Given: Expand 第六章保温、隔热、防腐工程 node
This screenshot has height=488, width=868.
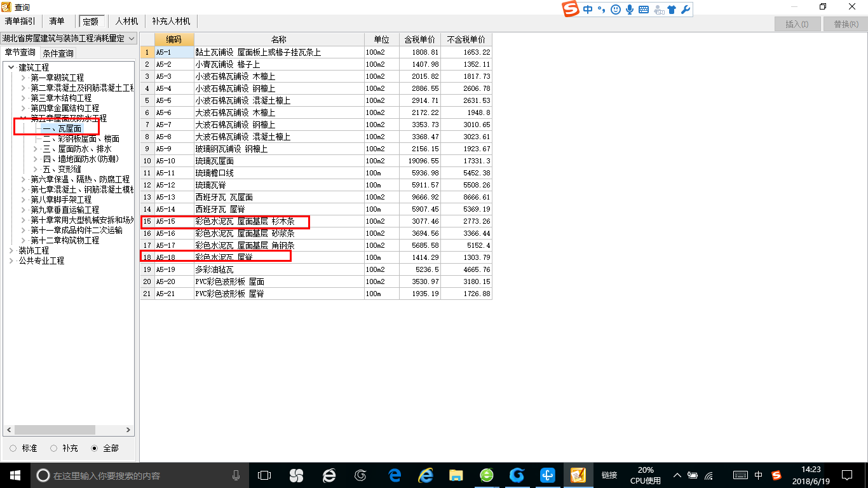Looking at the screenshot, I should tap(24, 179).
